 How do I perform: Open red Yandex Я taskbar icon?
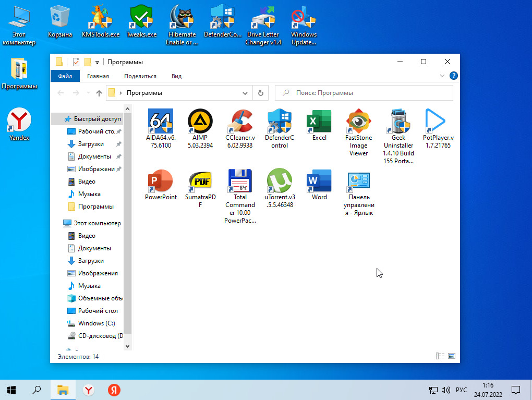pos(114,390)
